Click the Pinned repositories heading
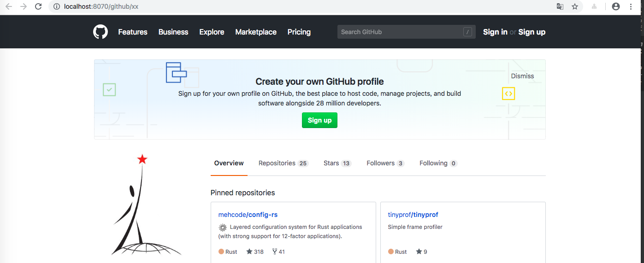This screenshot has height=263, width=644. 242,193
